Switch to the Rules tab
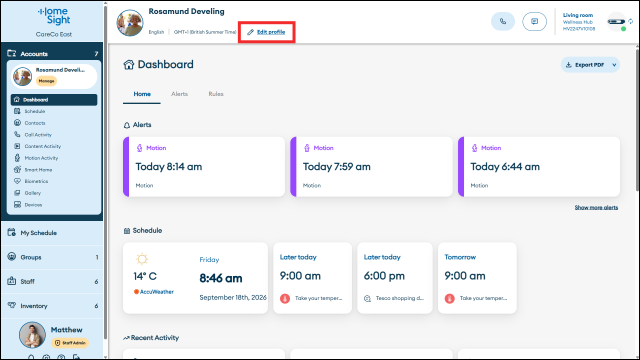640x360 pixels. coord(216,94)
